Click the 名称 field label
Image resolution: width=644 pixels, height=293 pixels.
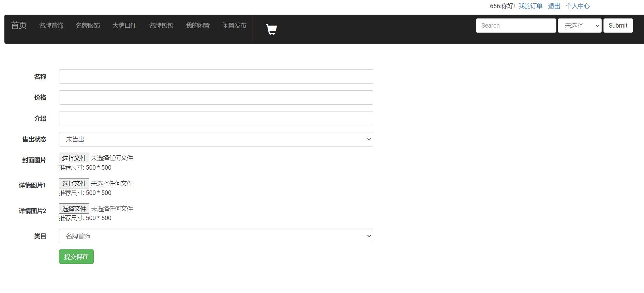pyautogui.click(x=40, y=77)
